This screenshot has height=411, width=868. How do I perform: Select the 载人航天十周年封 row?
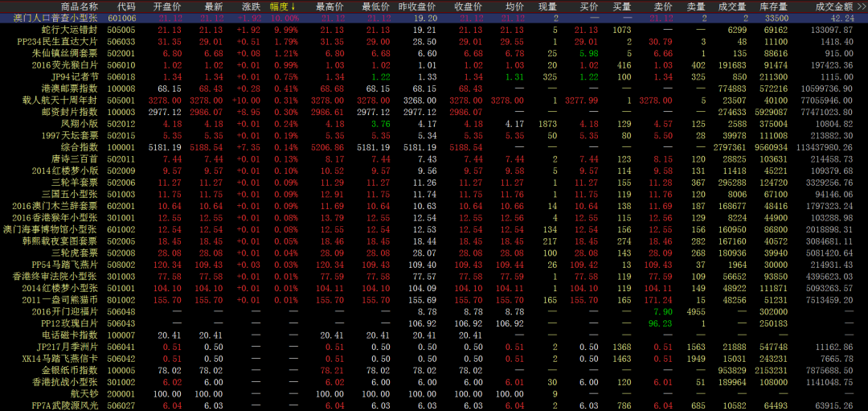pos(434,101)
